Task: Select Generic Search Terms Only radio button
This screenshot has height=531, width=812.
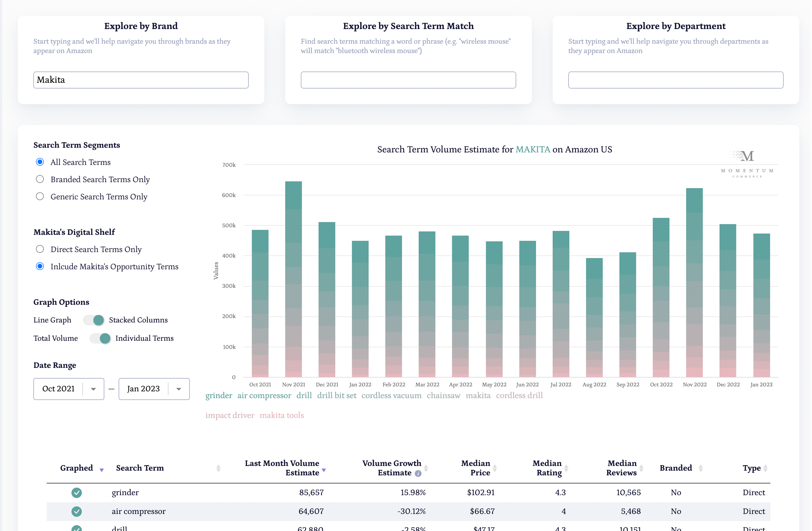Action: click(40, 196)
